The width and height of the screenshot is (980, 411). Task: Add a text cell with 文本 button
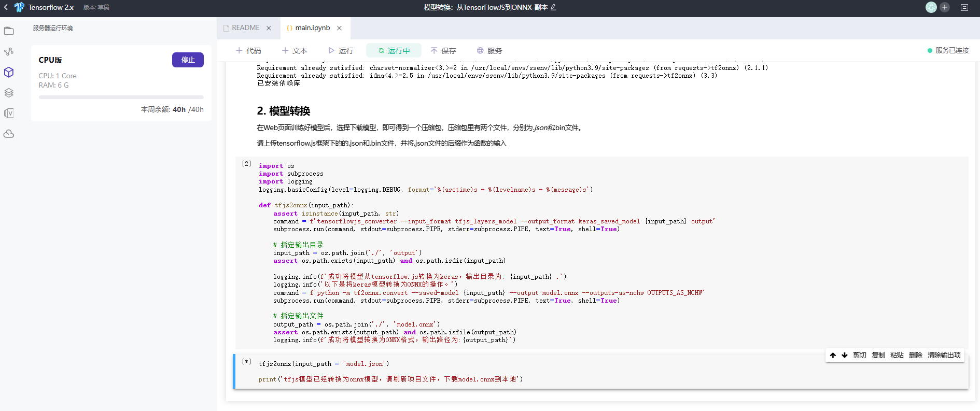(x=295, y=50)
